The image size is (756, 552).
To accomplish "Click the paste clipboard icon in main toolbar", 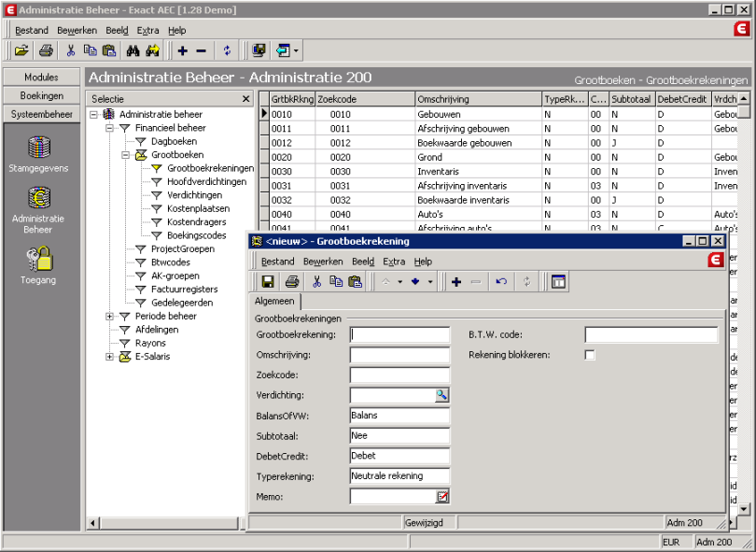I will (x=109, y=50).
